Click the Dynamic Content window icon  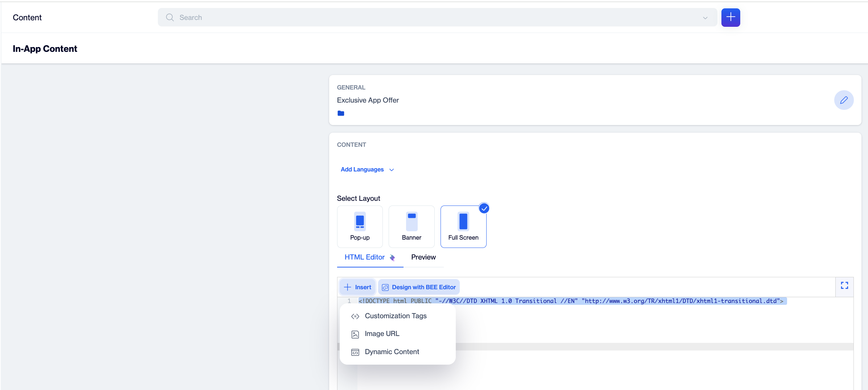pos(355,352)
